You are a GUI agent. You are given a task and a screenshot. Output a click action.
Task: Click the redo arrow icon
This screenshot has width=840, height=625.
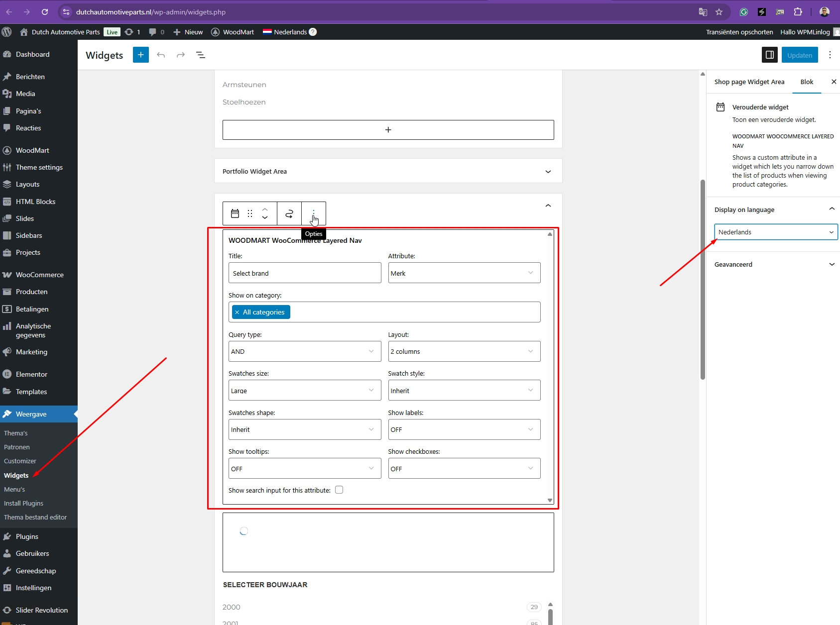181,55
